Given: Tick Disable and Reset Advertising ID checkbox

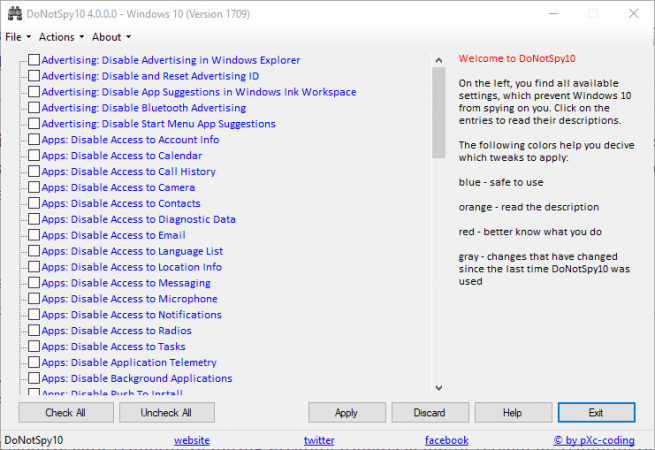Looking at the screenshot, I should click(34, 76).
